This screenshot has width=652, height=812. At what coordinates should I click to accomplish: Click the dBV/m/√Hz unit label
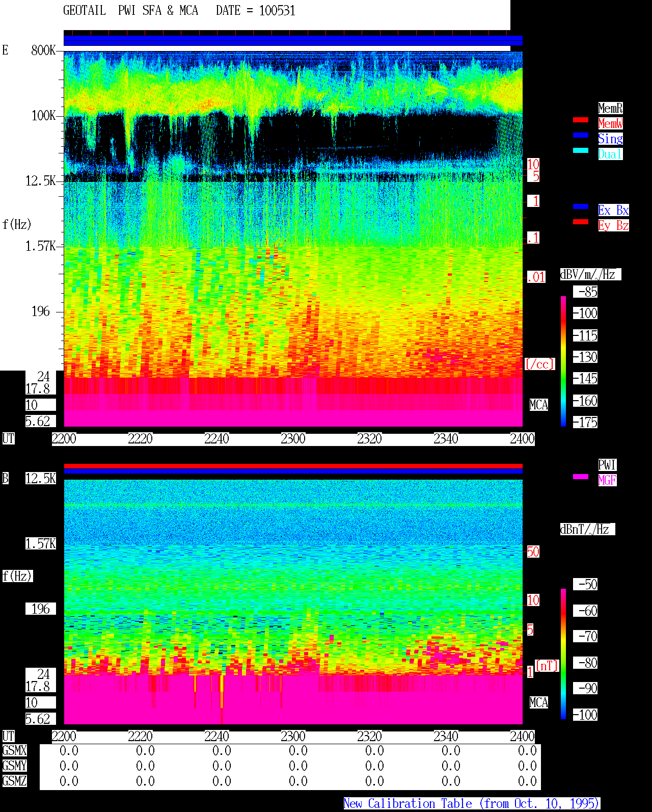click(x=590, y=274)
